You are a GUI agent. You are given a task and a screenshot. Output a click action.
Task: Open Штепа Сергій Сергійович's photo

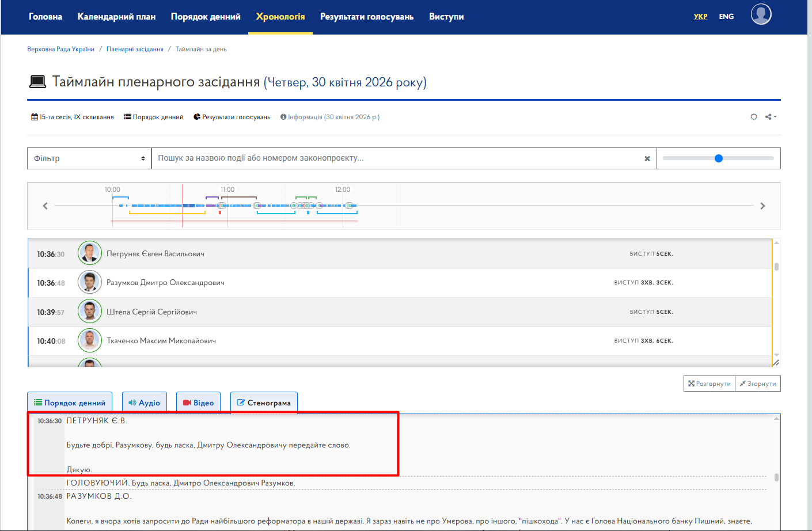click(90, 312)
